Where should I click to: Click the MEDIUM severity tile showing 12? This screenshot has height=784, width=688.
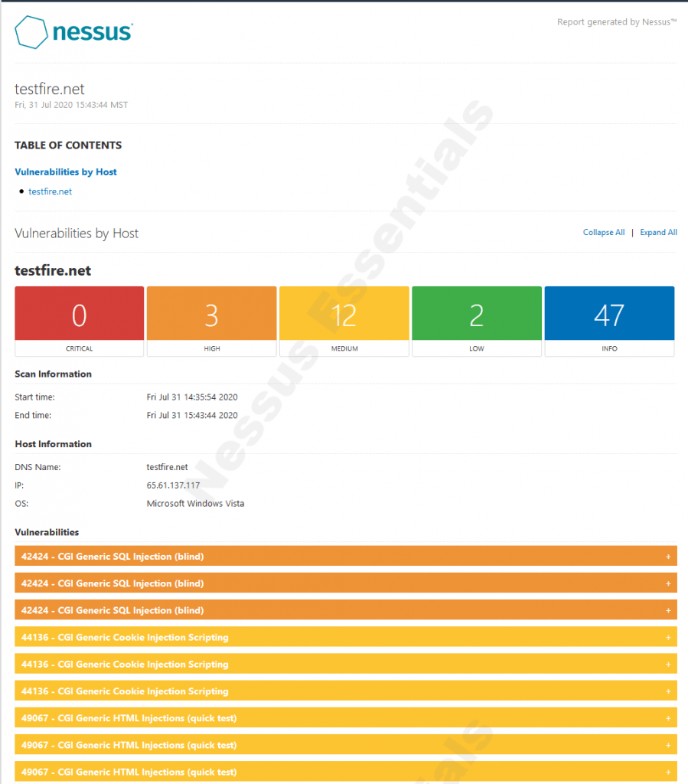click(x=344, y=314)
